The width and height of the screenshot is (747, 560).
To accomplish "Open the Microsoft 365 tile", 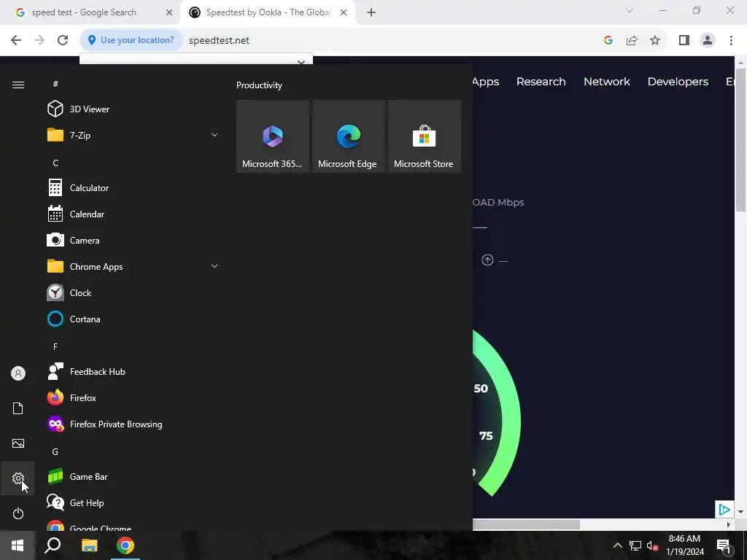I will [273, 136].
